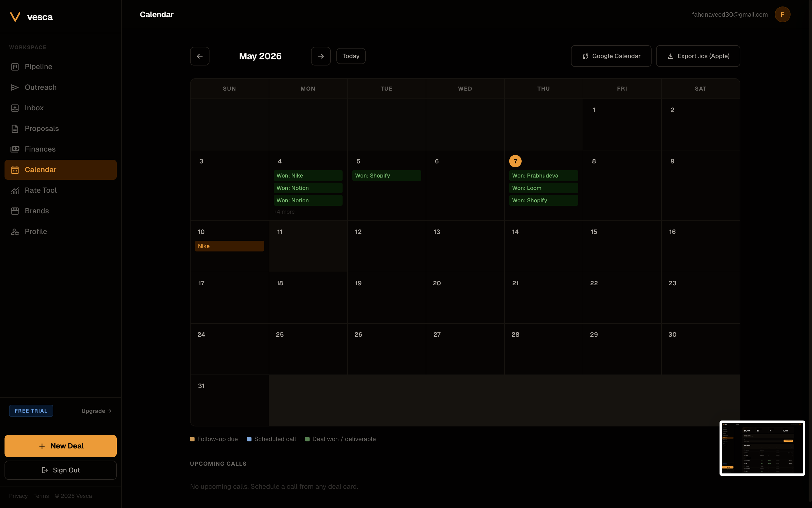Click the Rate Tool chart icon

tap(15, 190)
